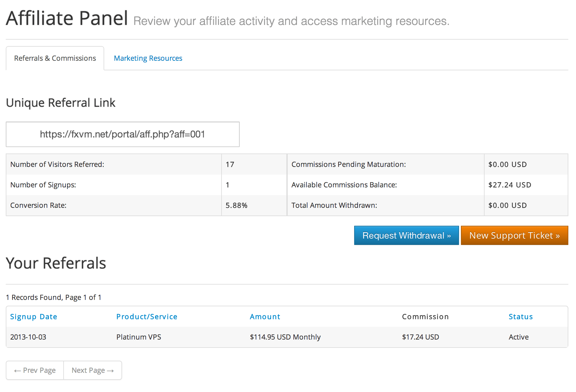The image size is (576, 392).
Task: Click the unique referral link field
Action: coord(122,134)
